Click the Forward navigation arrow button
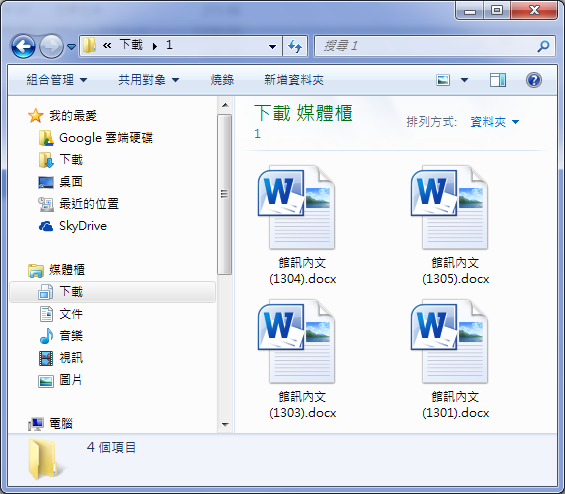This screenshot has height=494, width=565. tap(51, 46)
